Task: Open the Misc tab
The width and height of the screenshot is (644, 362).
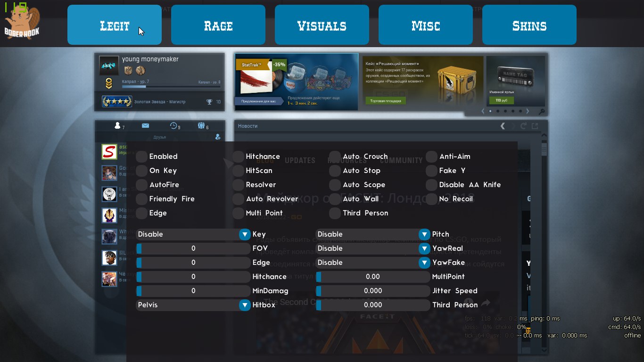Action: (426, 25)
